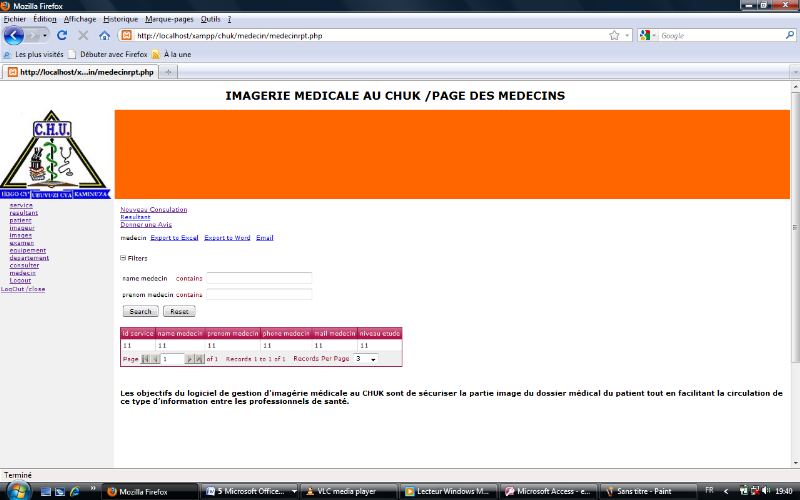Image resolution: width=800 pixels, height=500 pixels.
Task: Open the Fichier menu
Action: tap(15, 19)
